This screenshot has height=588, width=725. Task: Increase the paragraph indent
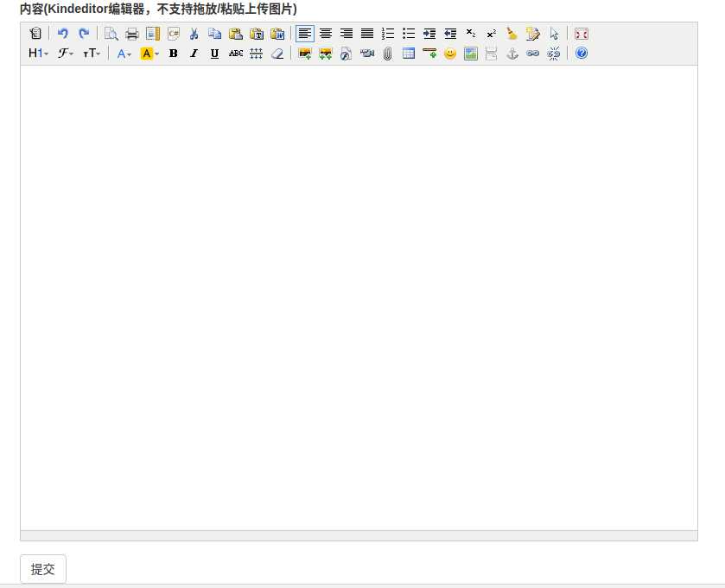point(429,34)
